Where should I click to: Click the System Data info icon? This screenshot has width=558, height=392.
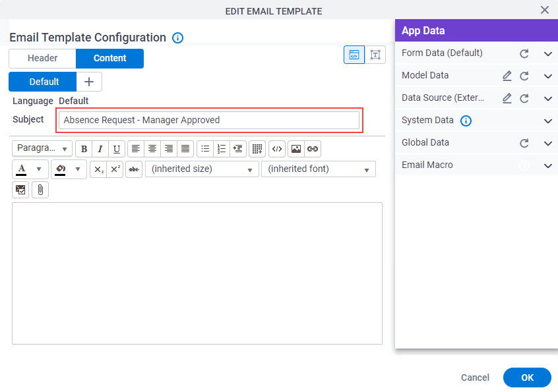tap(466, 121)
